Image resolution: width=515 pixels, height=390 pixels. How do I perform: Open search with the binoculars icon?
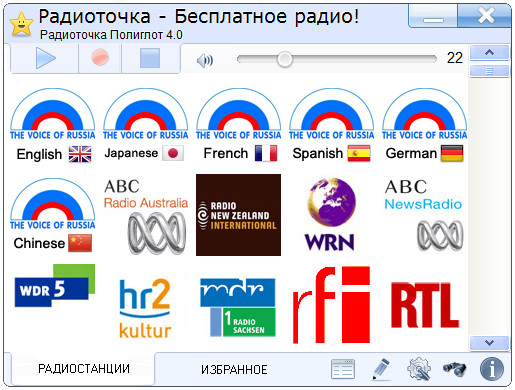[454, 369]
